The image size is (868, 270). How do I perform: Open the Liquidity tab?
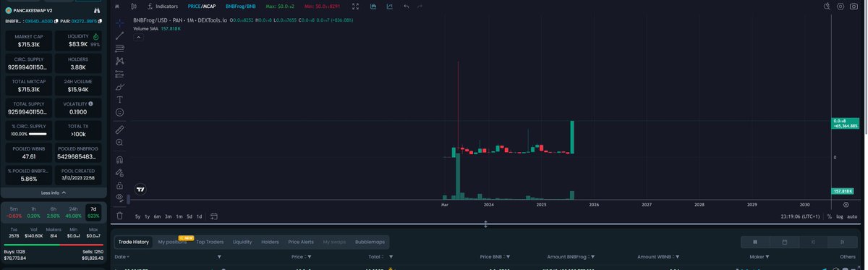tap(242, 242)
